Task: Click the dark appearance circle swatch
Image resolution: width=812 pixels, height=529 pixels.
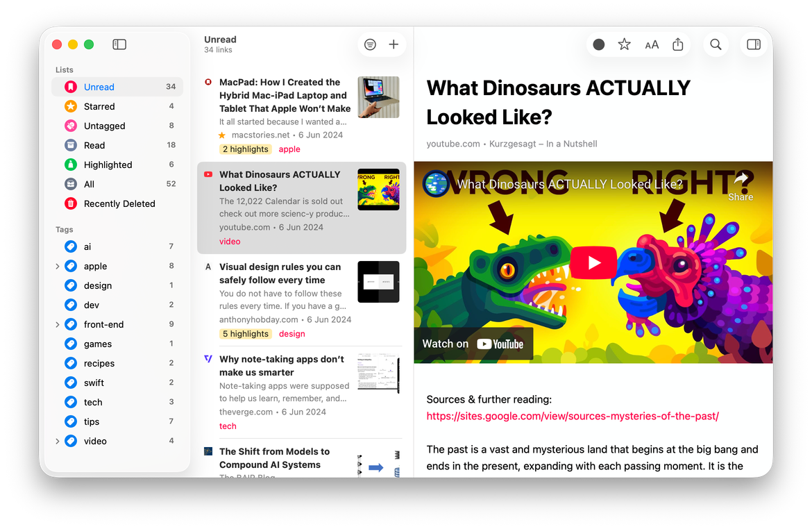Action: [x=598, y=44]
